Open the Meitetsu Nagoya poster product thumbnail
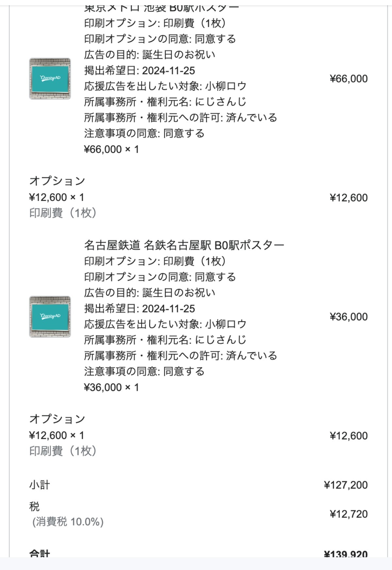 (x=50, y=317)
